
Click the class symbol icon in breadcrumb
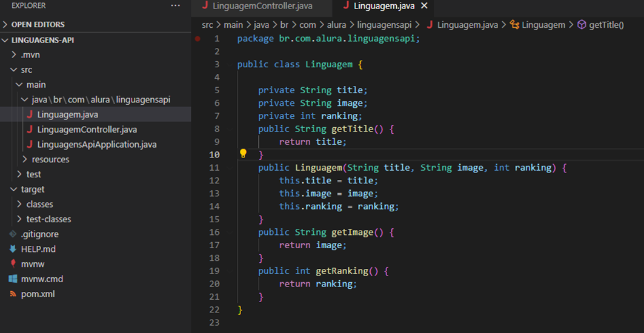click(x=514, y=25)
